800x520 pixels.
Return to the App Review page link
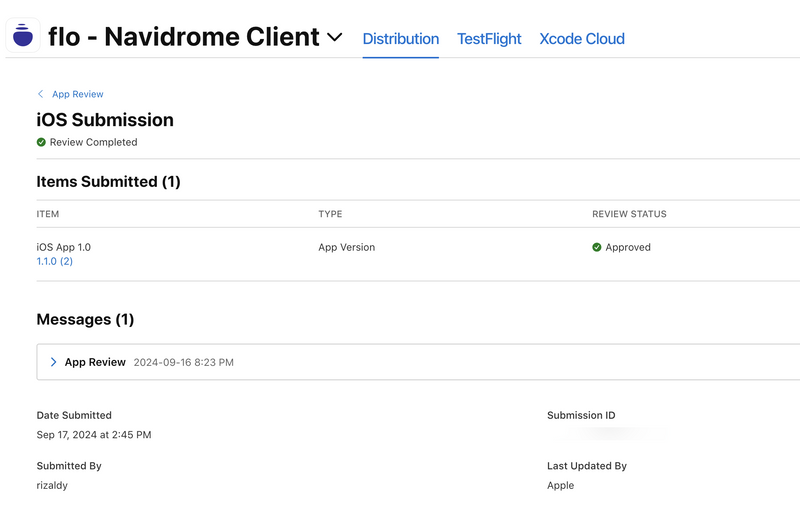pos(78,94)
